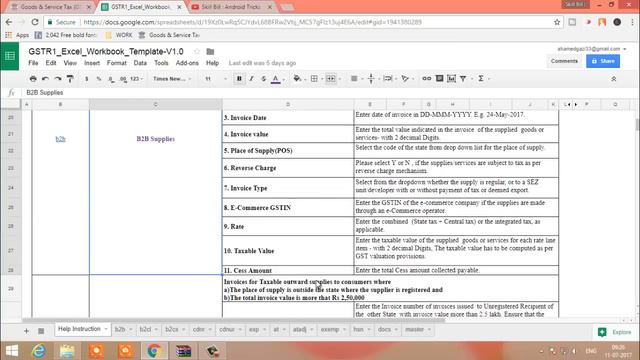Viewport: 640px width, 360px height.
Task: Open the Format menu
Action: [x=116, y=63]
